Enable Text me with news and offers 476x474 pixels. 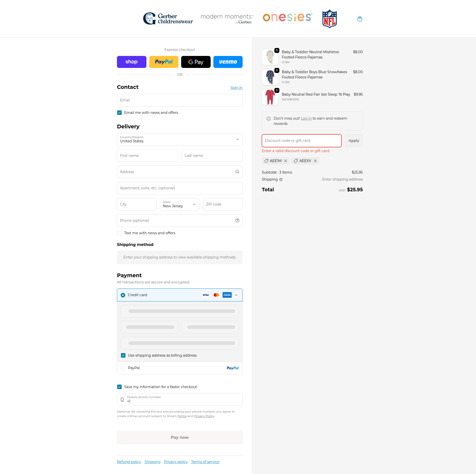pyautogui.click(x=119, y=233)
